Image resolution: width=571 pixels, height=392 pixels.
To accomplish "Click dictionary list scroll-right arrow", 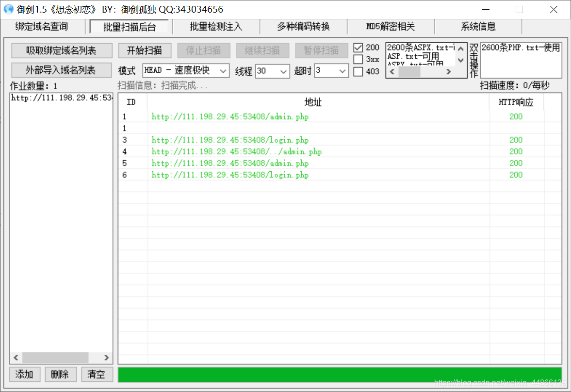I will click(x=449, y=72).
